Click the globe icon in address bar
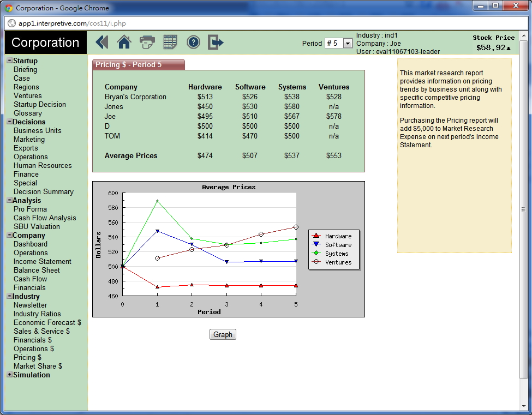 click(11, 23)
